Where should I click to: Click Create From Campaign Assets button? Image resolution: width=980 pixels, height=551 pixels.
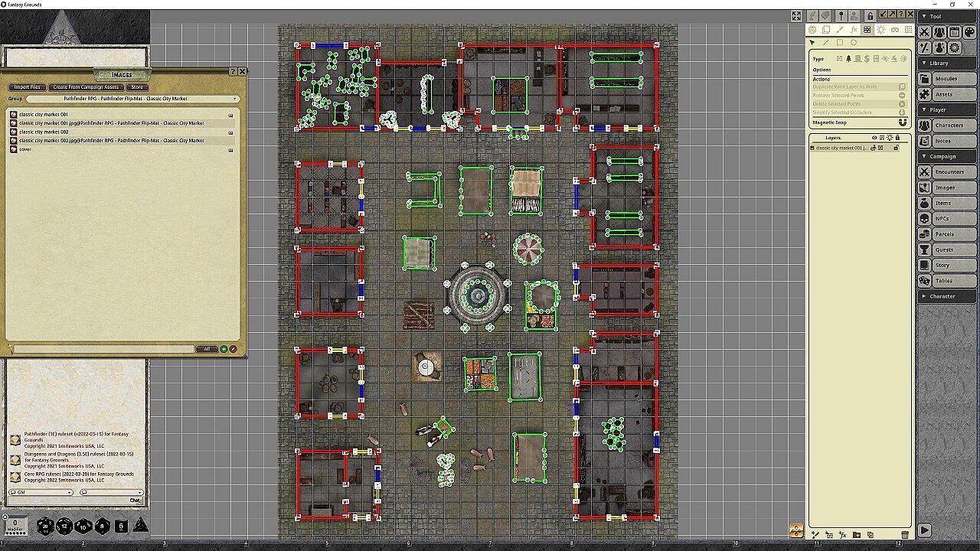click(86, 87)
